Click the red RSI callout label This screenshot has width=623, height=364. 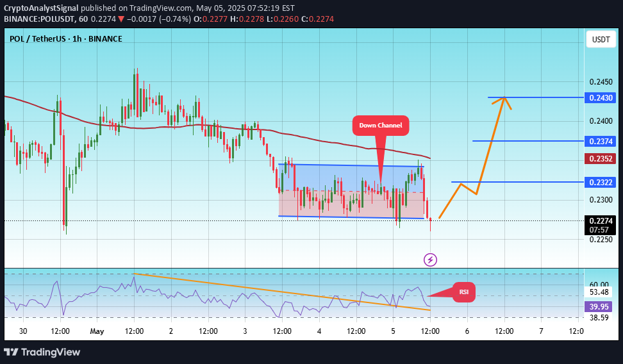point(463,292)
